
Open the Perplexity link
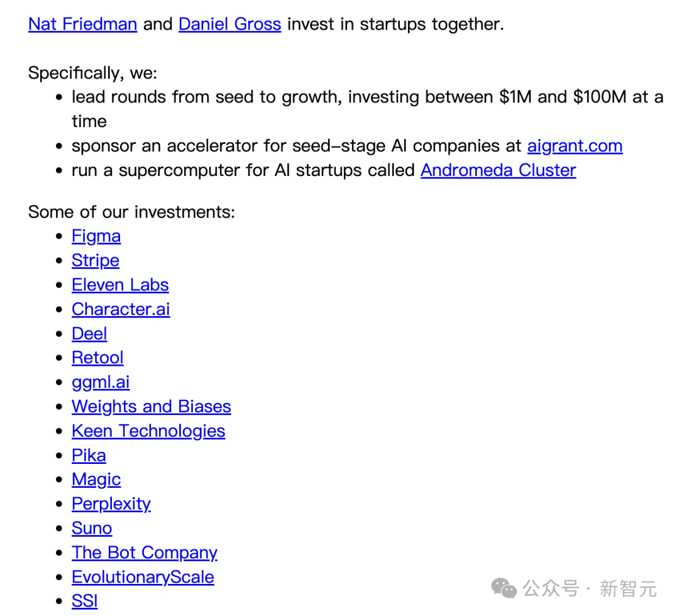[111, 504]
